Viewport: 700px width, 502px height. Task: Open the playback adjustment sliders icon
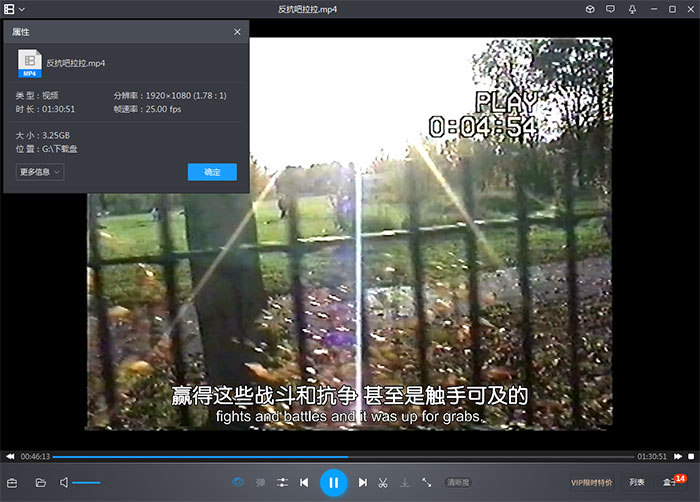(283, 483)
